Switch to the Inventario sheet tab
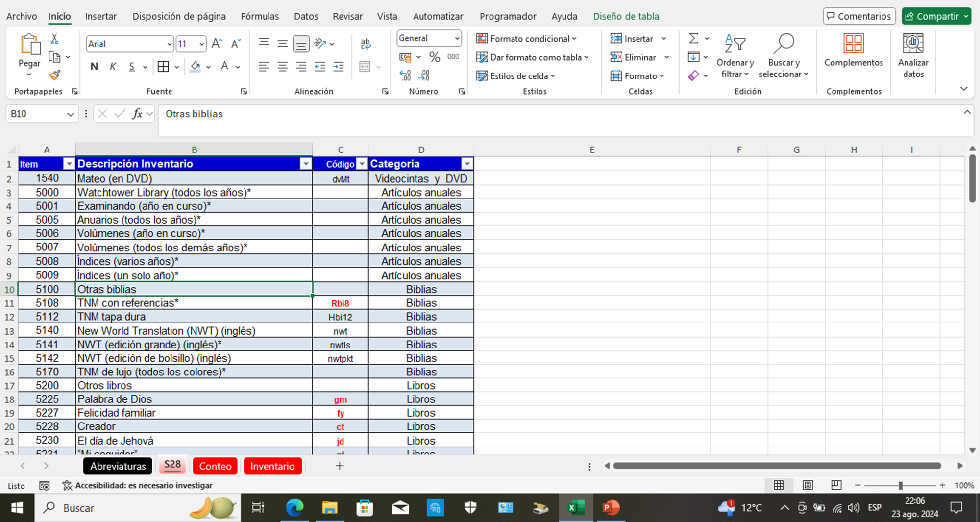This screenshot has width=980, height=522. coord(272,466)
